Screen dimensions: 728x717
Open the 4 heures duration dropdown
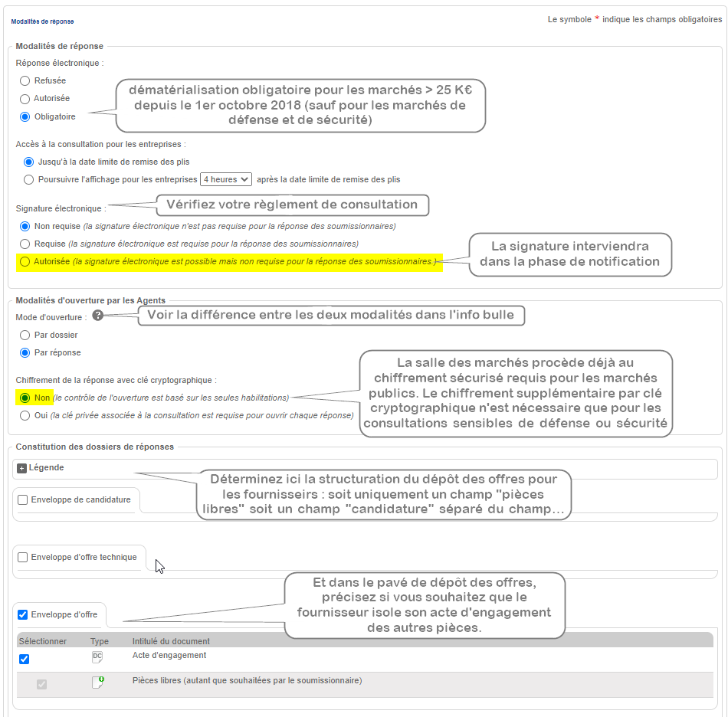pos(225,179)
